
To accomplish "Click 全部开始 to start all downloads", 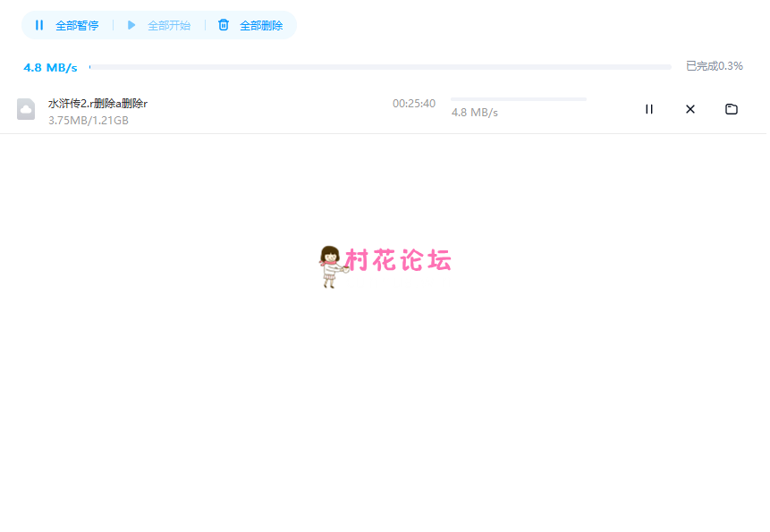I will click(159, 25).
